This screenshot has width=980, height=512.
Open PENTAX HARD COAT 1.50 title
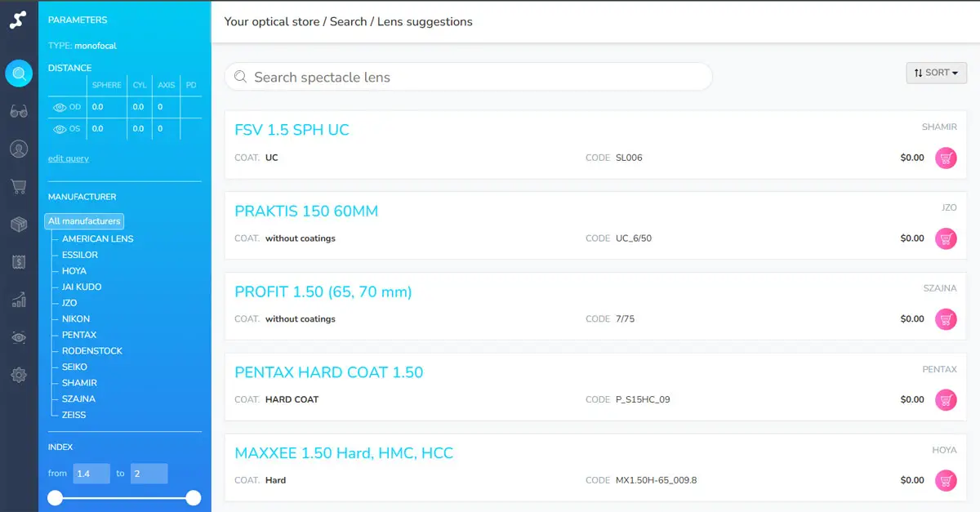[328, 372]
